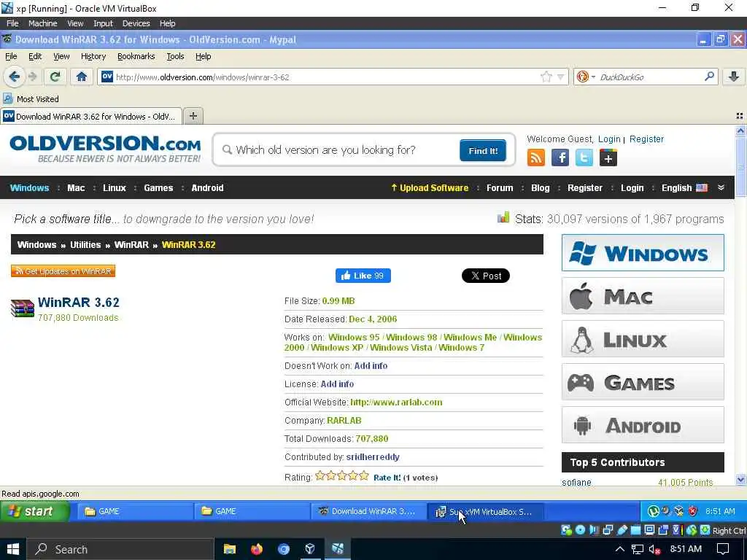Viewport: 747px width, 560px height.
Task: Click the XP start button
Action: 35,511
